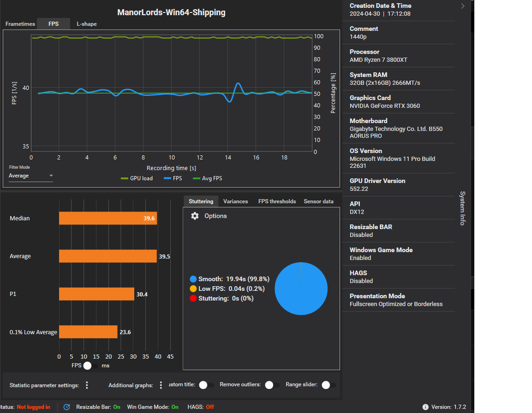The image size is (532, 413).
Task: Open Sensor data tab
Action: (x=318, y=201)
